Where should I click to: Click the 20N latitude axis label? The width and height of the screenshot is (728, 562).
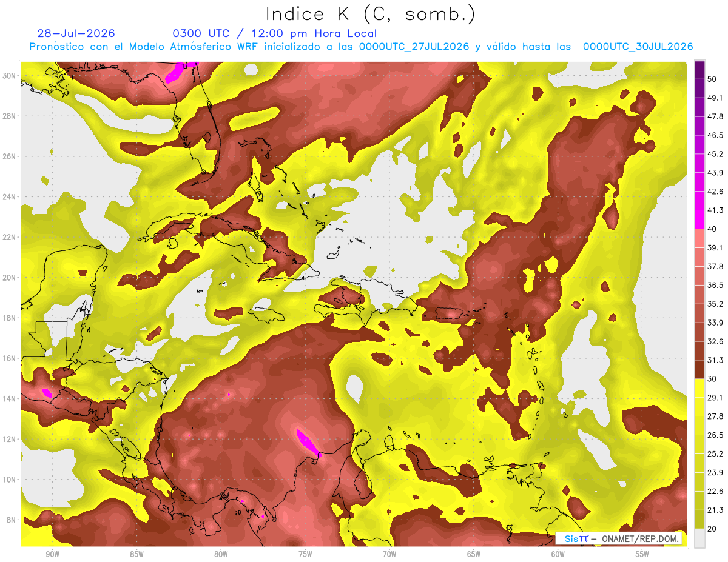pyautogui.click(x=10, y=277)
